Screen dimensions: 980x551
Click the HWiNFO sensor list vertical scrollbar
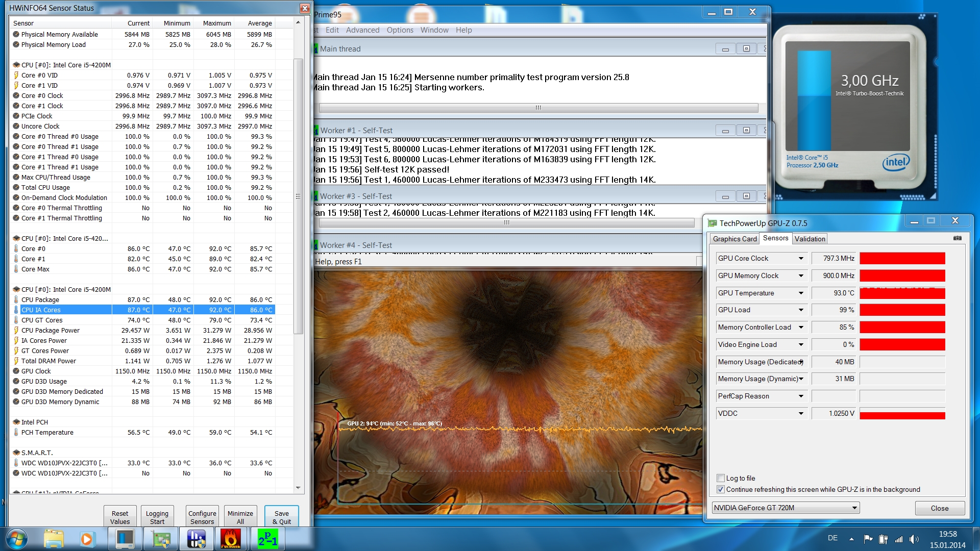(x=299, y=196)
